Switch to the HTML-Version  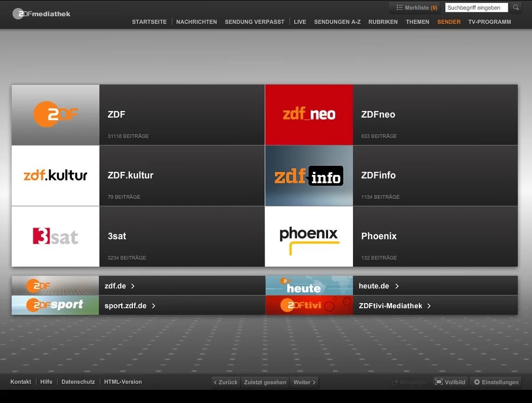[x=123, y=382]
